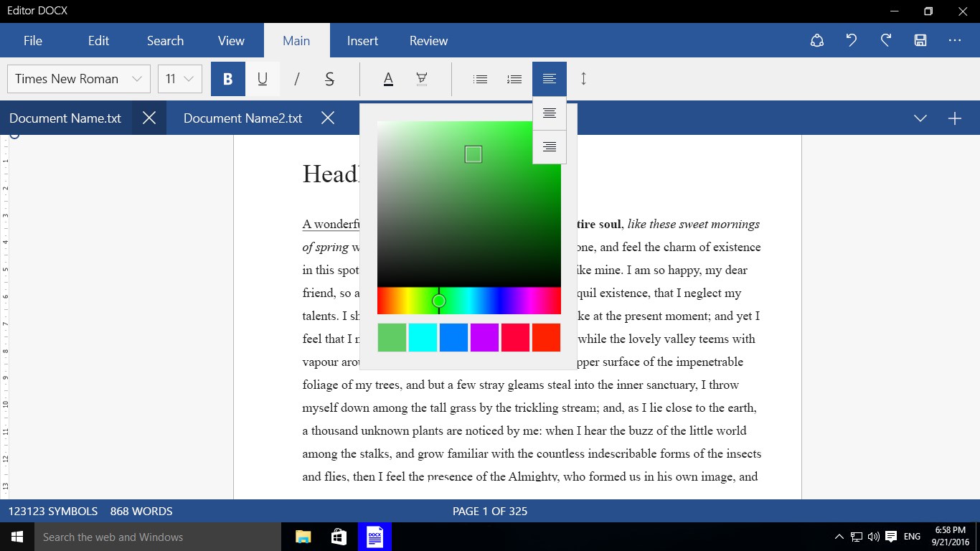Close the Document Name2.txt tab

(x=328, y=118)
